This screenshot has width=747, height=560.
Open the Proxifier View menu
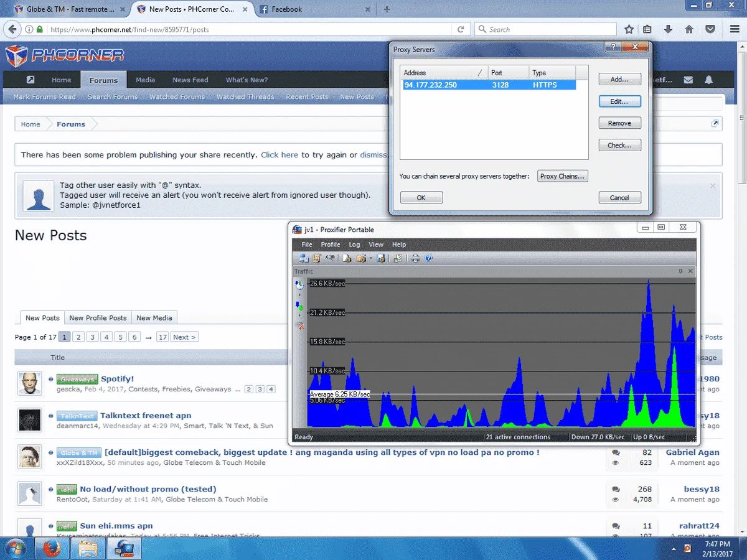[x=376, y=245]
